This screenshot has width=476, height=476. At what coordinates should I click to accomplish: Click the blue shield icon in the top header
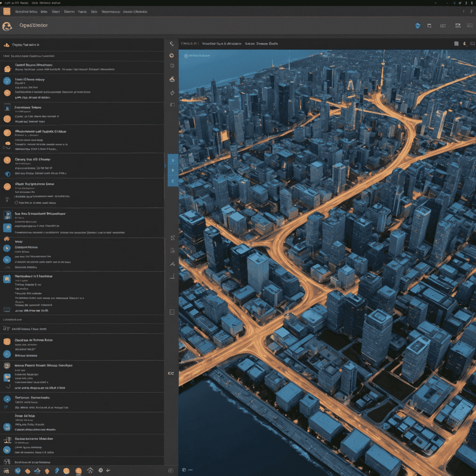click(x=418, y=26)
